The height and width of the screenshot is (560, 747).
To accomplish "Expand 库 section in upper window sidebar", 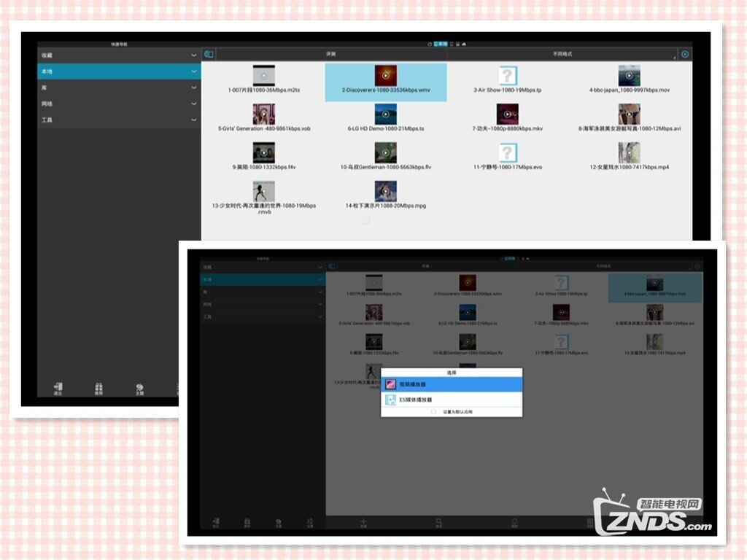I will [119, 87].
